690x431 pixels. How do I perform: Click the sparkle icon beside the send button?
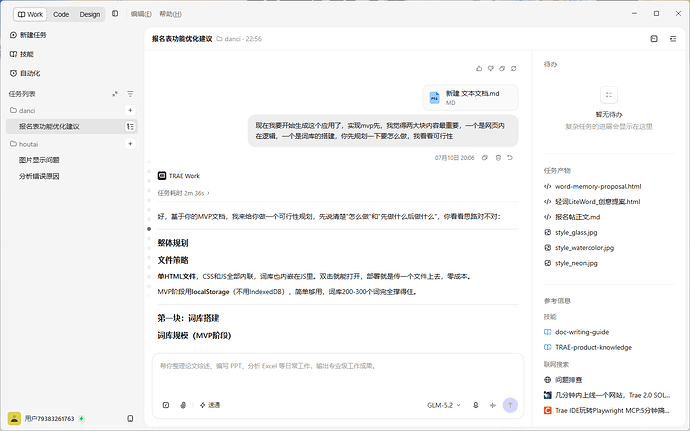pos(493,405)
